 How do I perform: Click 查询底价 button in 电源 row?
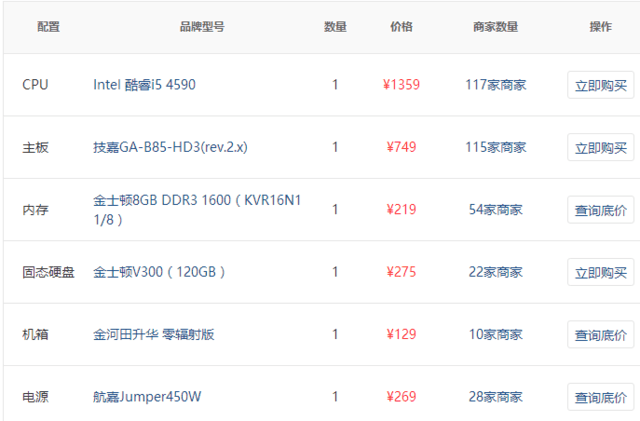tap(600, 397)
